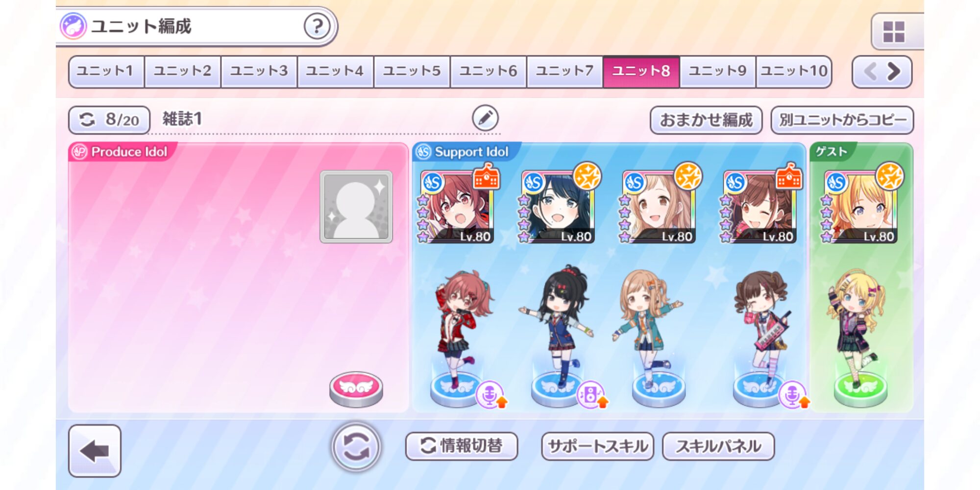Screen dimensions: 980x490
Task: Click the speaker skill icon under black-haired idol
Action: click(591, 395)
